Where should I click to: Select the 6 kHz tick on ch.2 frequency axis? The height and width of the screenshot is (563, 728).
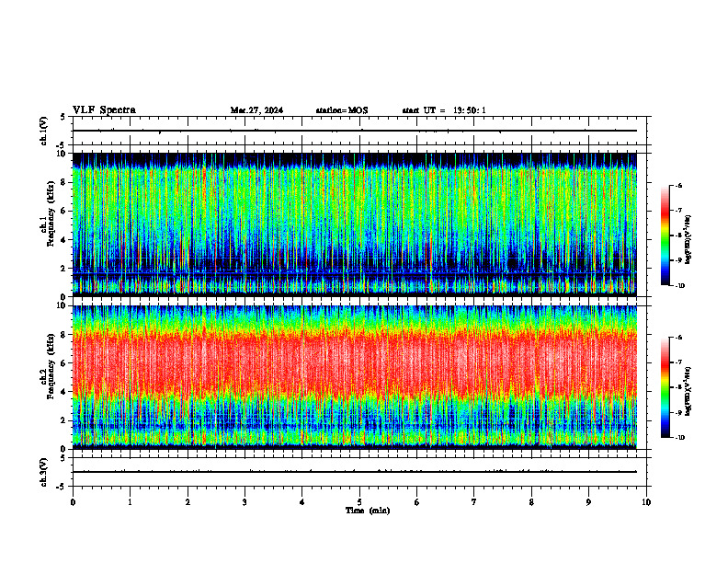[x=63, y=363]
